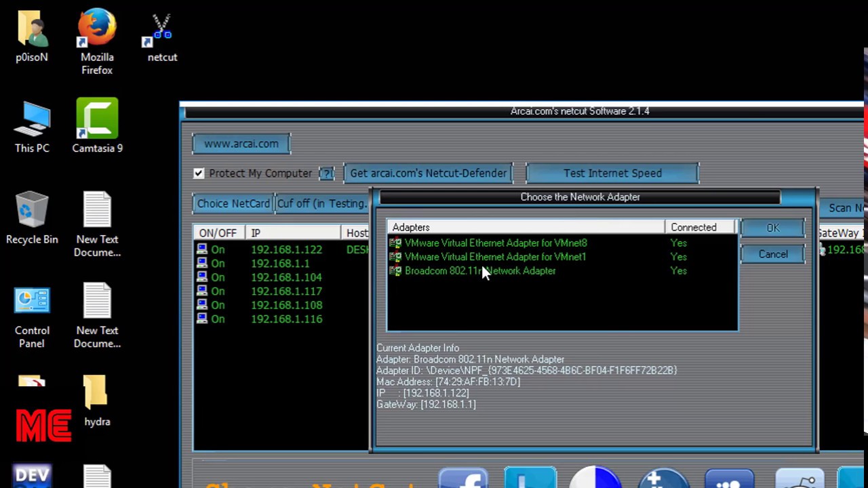Select host IP 192.168.1.1 in list
The image size is (868, 488).
[280, 264]
